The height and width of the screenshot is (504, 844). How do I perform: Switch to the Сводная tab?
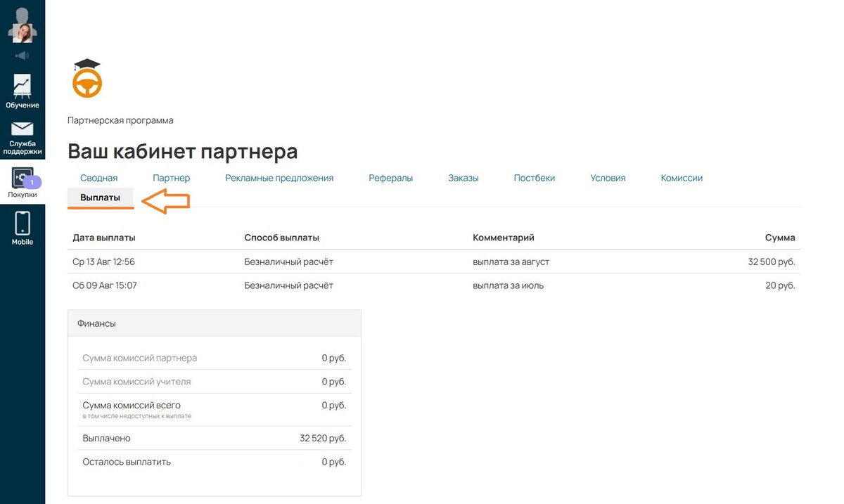pyautogui.click(x=99, y=178)
